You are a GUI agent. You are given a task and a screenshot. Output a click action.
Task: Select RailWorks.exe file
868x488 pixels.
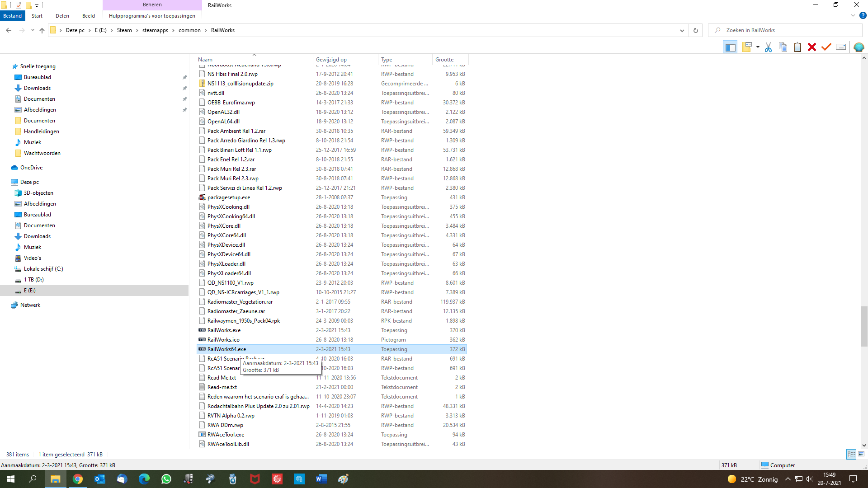click(x=224, y=330)
